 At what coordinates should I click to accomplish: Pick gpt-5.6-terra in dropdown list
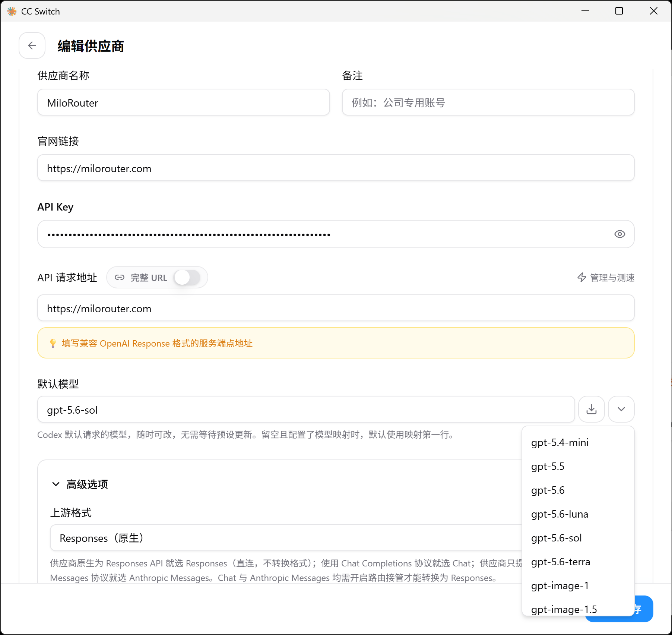(578, 562)
